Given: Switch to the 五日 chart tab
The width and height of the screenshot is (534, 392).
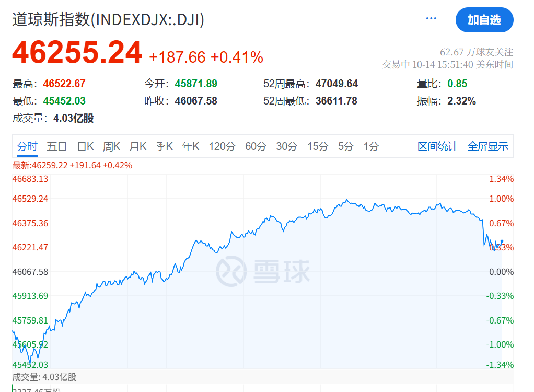Looking at the screenshot, I should click(56, 146).
